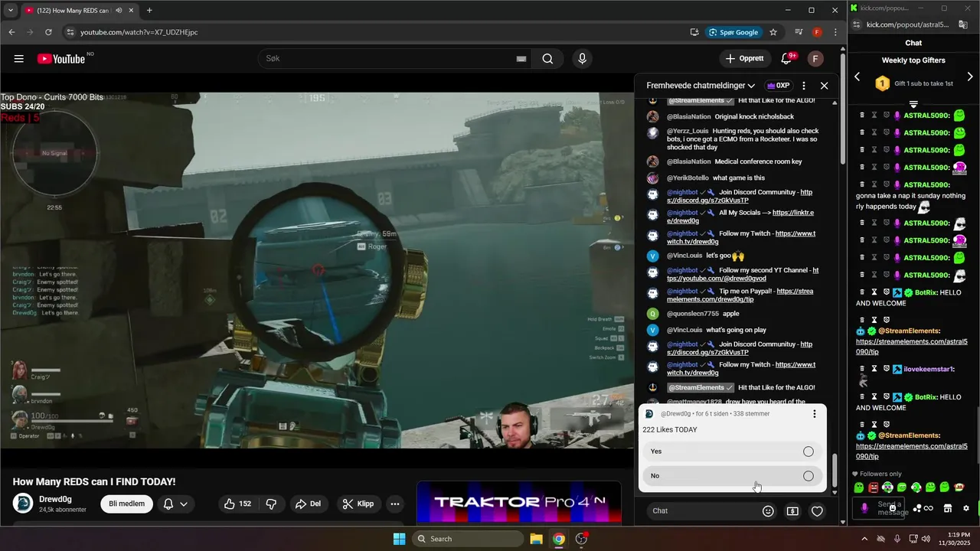This screenshot has height=551, width=980.
Task: Click the YouTube search magnifier button
Action: tap(547, 59)
